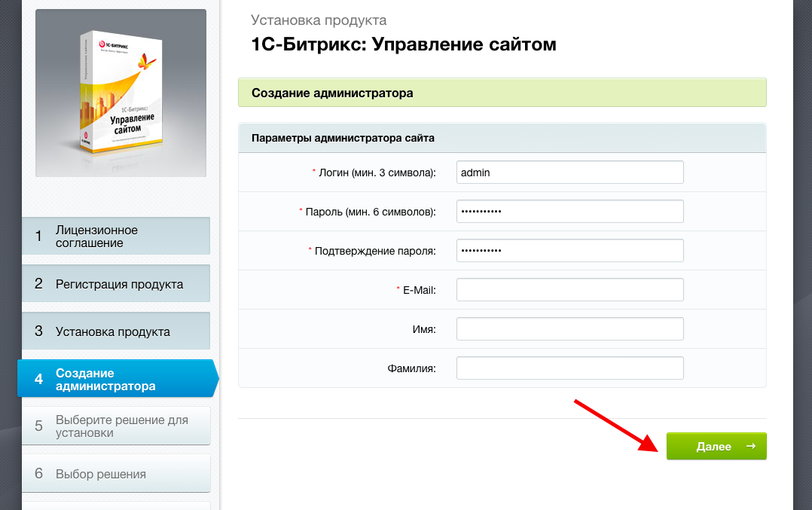Click the 1С-Битрикс product box image
This screenshot has width=812, height=510.
[x=121, y=93]
